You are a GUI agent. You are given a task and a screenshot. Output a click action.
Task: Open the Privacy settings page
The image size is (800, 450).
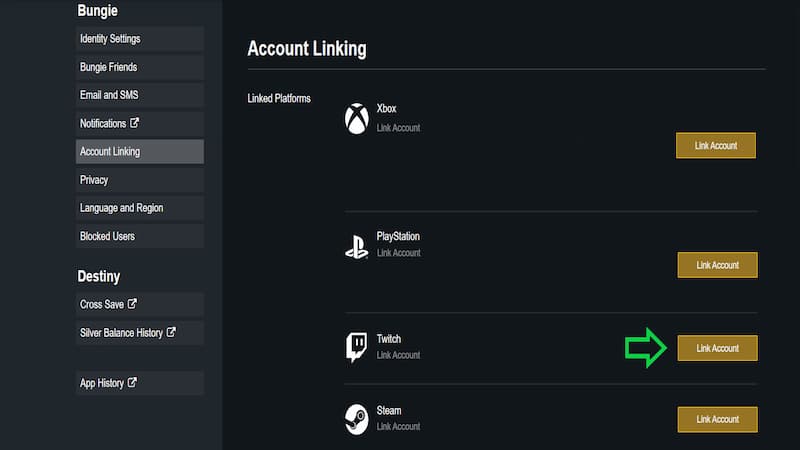(140, 180)
